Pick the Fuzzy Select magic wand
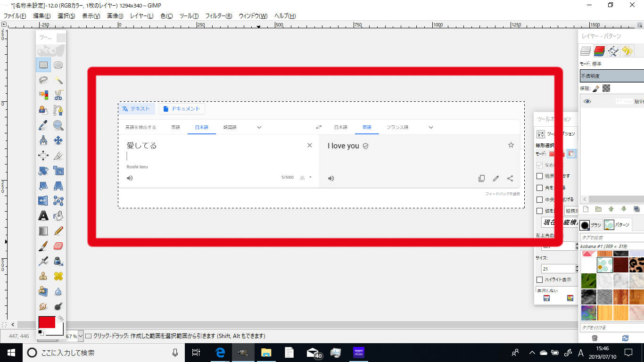 tap(58, 80)
